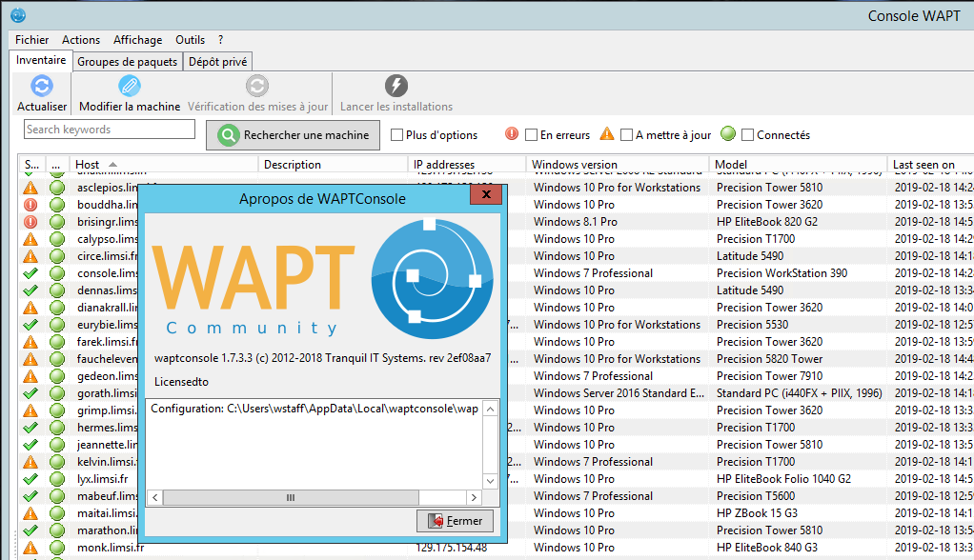Click the scroll right arrow in dialog
Screen dimensions: 974x560
pyautogui.click(x=474, y=497)
